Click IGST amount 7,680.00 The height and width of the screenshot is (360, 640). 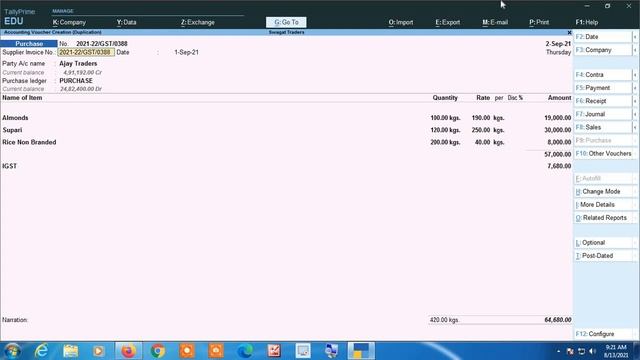(559, 166)
